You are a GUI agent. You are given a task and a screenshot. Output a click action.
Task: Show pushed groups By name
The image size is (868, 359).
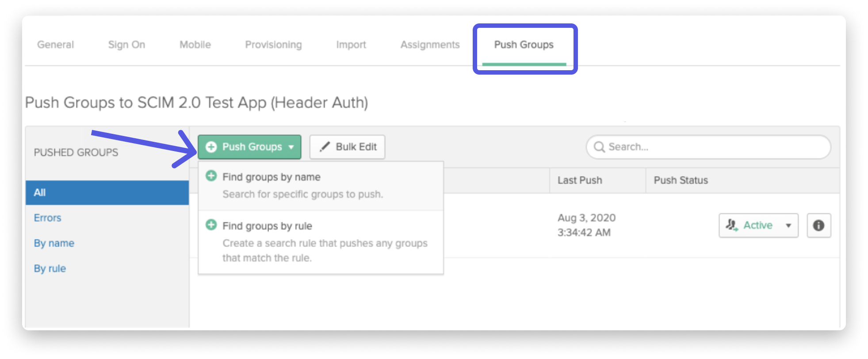click(x=54, y=243)
